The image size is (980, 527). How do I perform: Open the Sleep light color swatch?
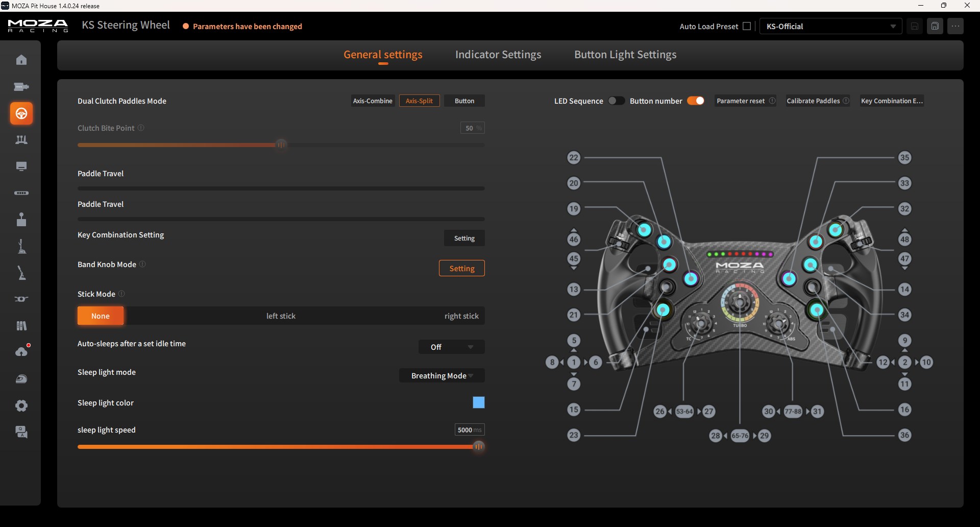(x=479, y=402)
